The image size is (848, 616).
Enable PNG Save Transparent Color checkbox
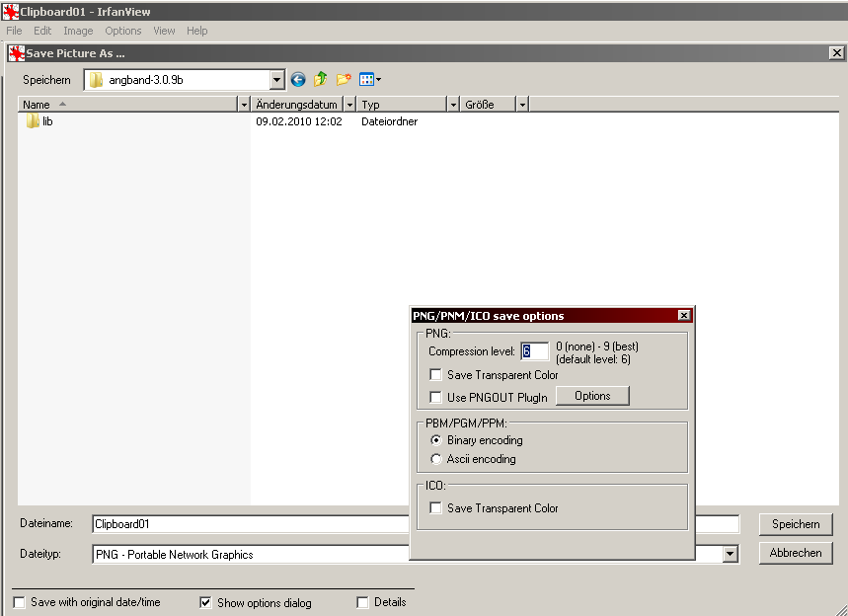[x=435, y=374]
